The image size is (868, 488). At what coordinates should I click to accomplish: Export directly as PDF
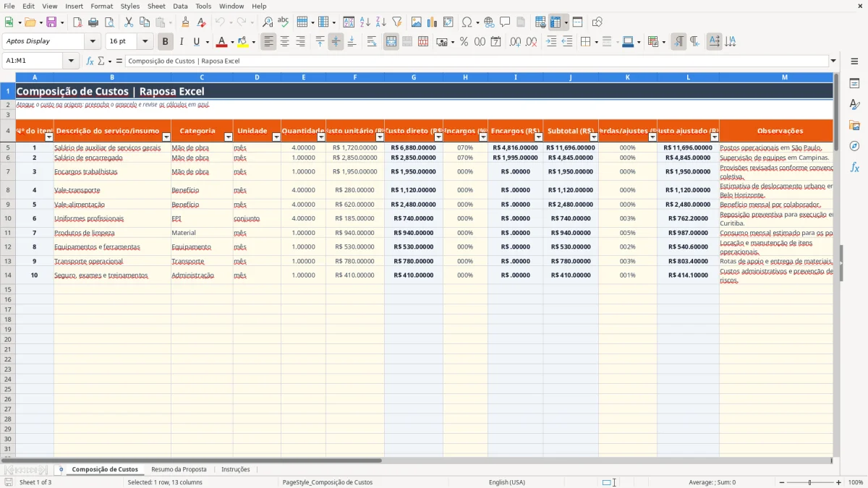pos(77,22)
